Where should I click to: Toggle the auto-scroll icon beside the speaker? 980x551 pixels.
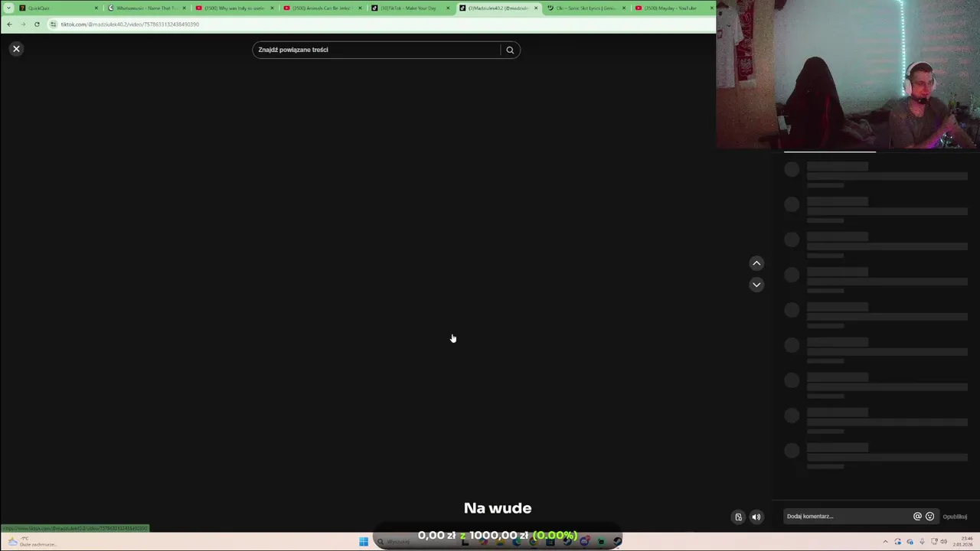tap(738, 517)
